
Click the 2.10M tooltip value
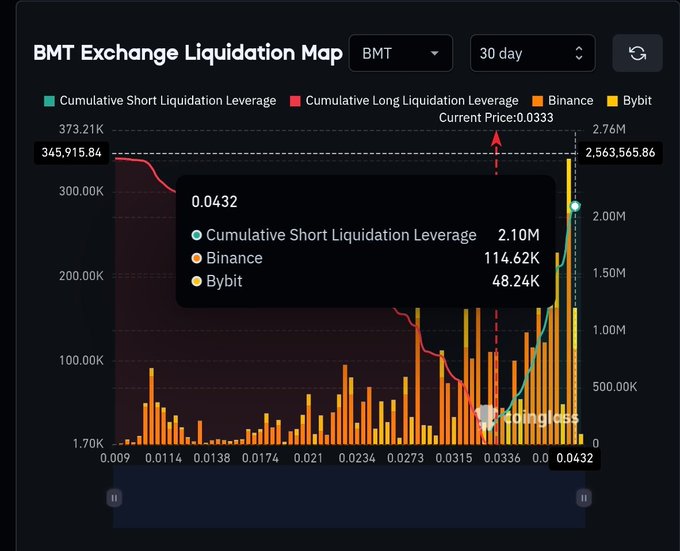(519, 235)
